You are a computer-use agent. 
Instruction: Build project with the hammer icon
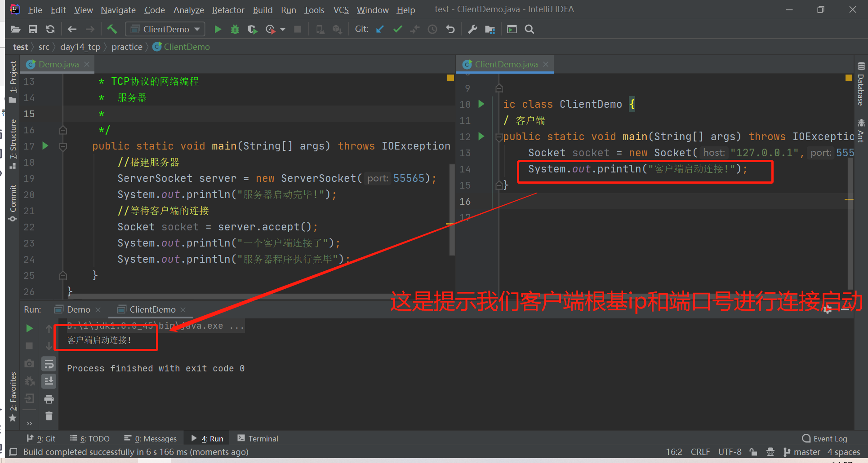pyautogui.click(x=112, y=30)
